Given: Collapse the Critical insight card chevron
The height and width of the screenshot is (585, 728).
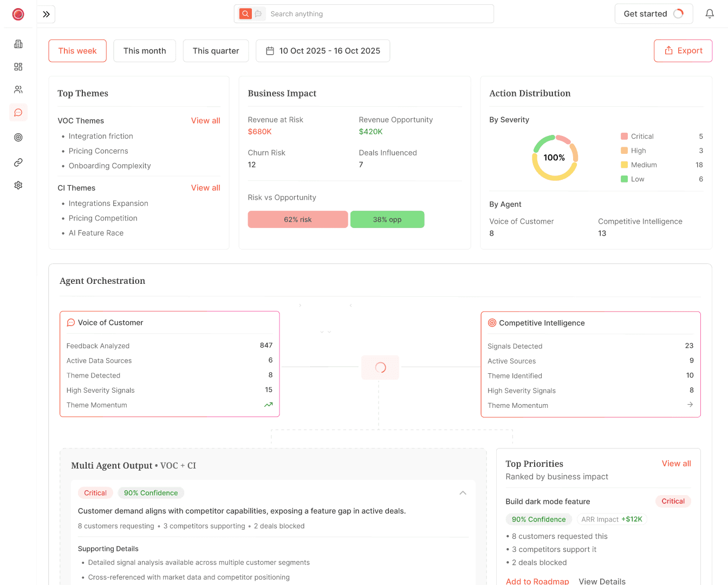Looking at the screenshot, I should (x=463, y=493).
